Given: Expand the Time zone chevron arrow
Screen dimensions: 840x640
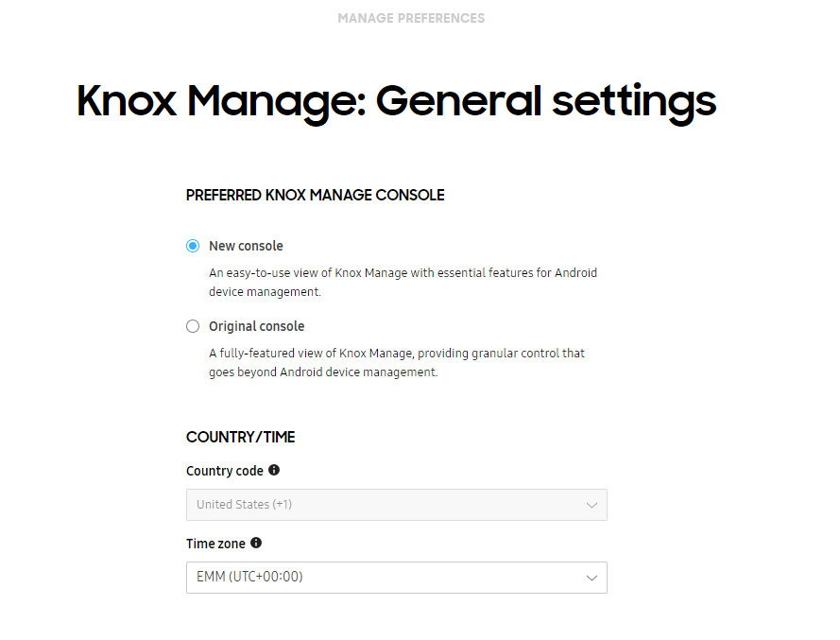Looking at the screenshot, I should click(591, 578).
